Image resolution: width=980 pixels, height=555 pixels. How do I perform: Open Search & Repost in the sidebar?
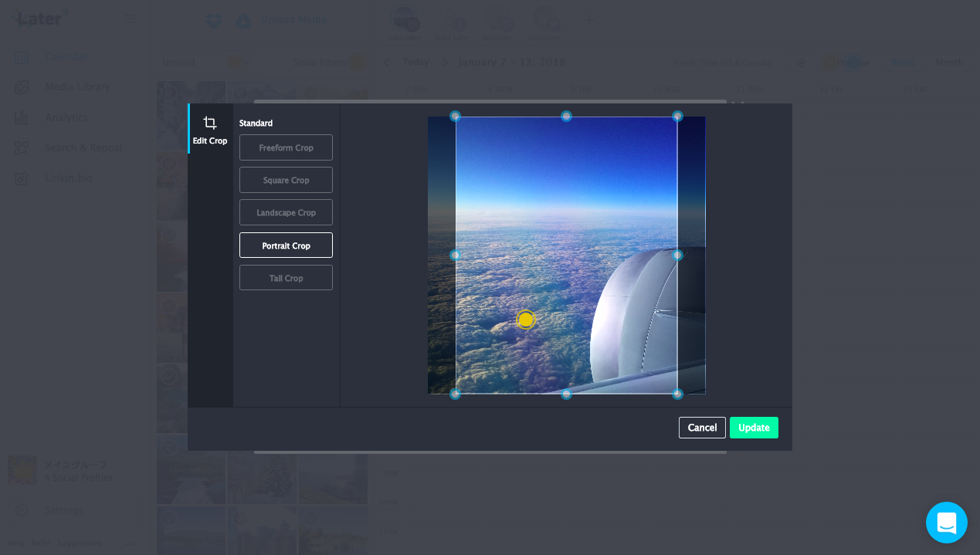click(83, 147)
